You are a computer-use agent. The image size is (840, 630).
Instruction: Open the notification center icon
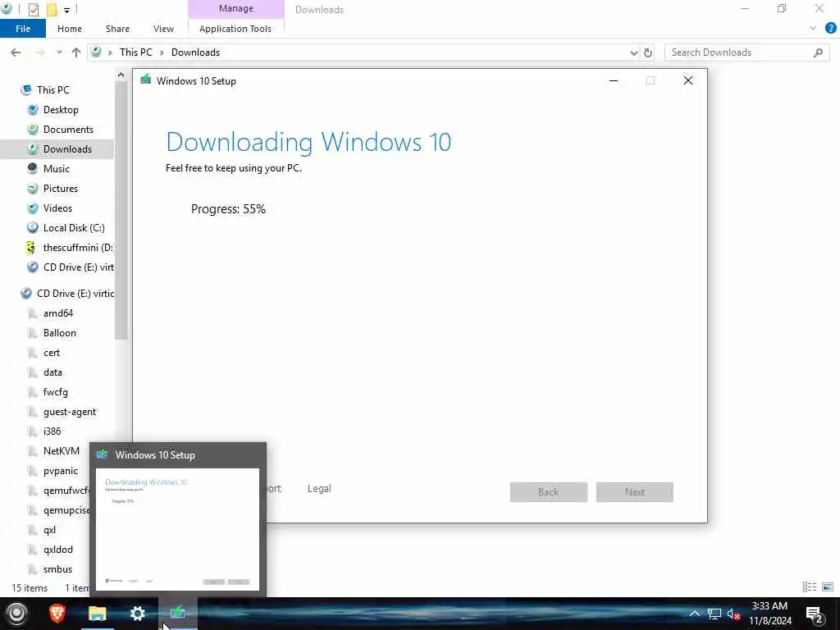pyautogui.click(x=814, y=614)
